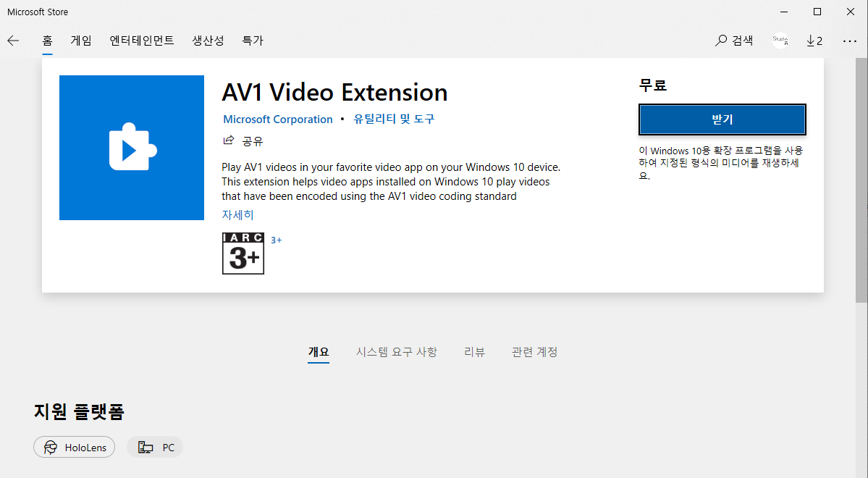Open the Microsoft Corporation publisher link
The height and width of the screenshot is (478, 868).
click(x=278, y=119)
